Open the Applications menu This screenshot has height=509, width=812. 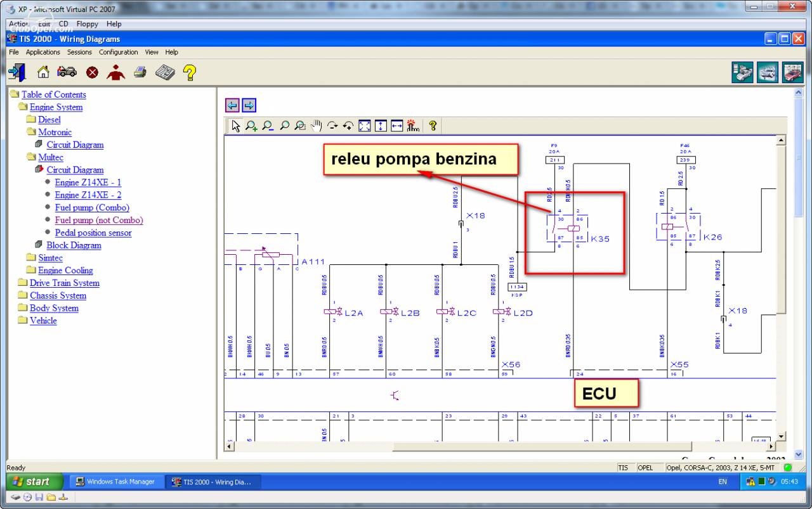pos(43,52)
